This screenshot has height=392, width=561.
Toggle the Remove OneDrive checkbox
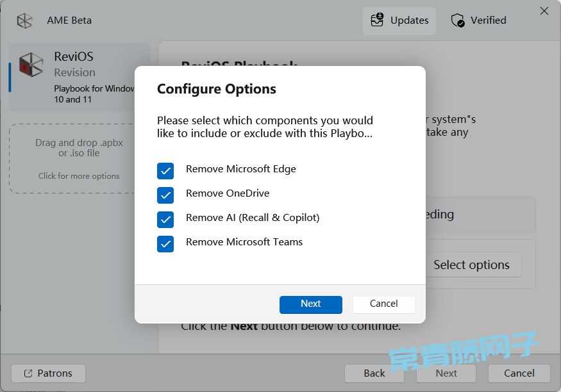tap(165, 195)
